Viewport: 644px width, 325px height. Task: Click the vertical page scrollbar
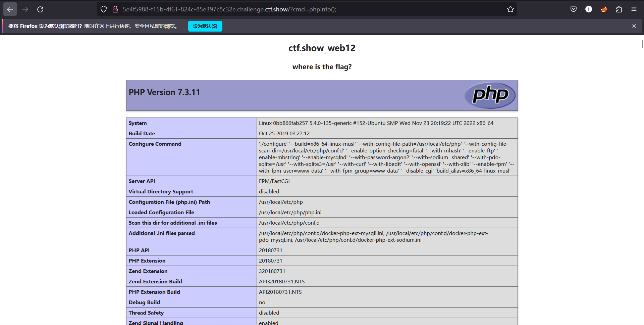(x=642, y=44)
